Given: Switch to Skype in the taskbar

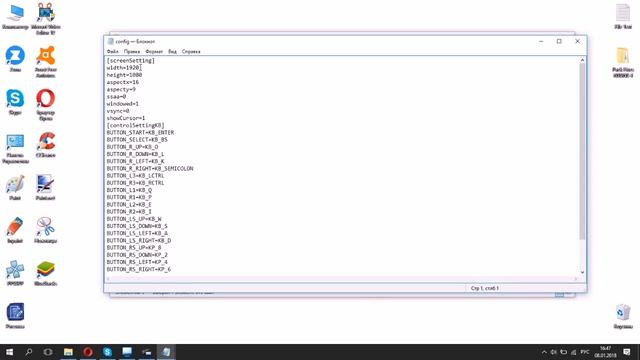Looking at the screenshot, I should coord(107,352).
